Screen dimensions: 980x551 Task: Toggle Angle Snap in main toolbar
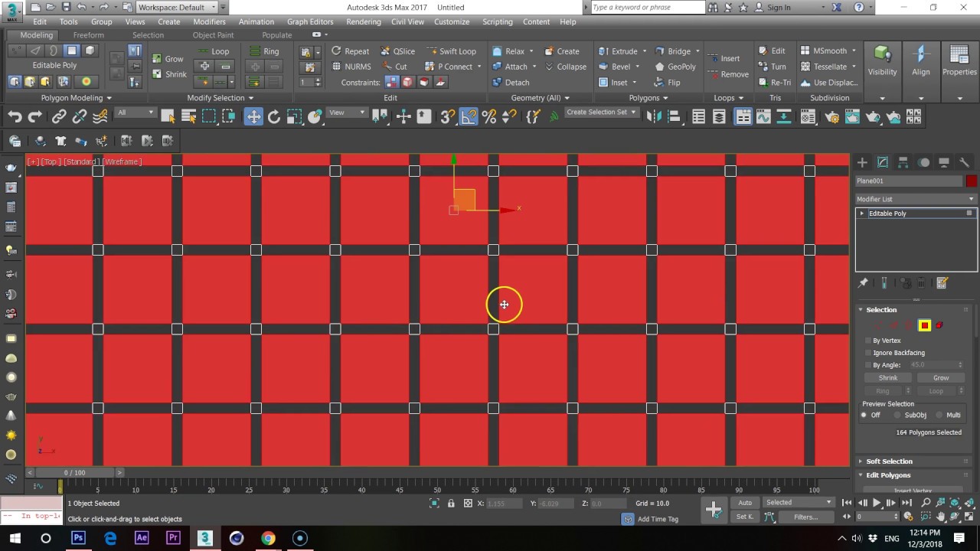click(469, 116)
